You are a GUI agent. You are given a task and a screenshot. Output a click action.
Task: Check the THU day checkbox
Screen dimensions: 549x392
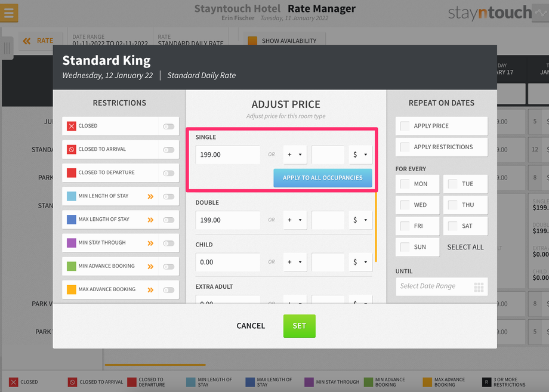tap(453, 205)
